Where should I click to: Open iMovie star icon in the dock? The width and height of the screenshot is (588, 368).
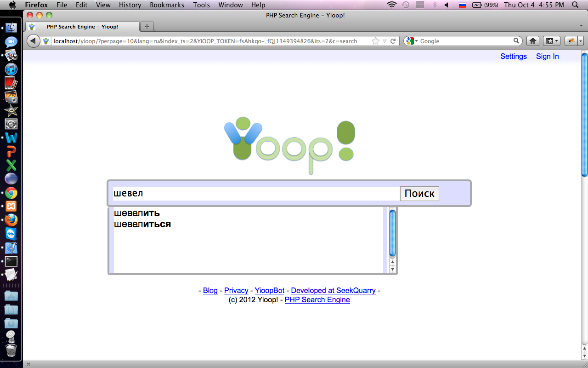(x=11, y=110)
